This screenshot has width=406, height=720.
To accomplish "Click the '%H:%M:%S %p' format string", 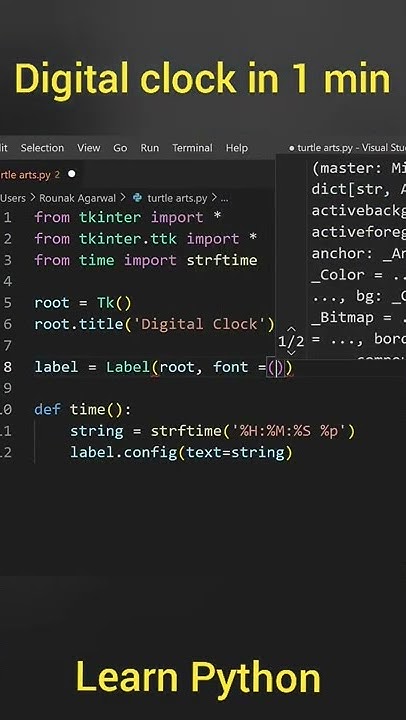I will 289,431.
